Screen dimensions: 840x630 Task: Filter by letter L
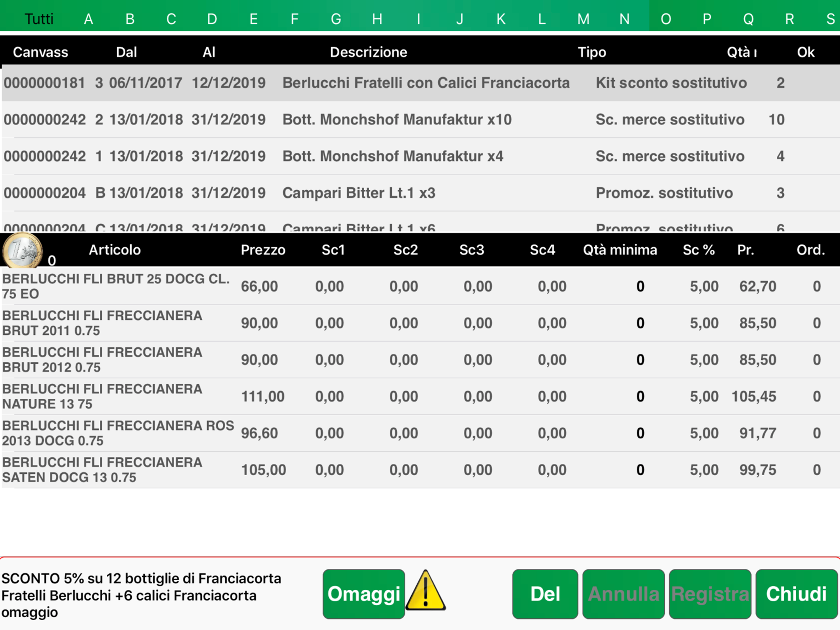(x=542, y=19)
